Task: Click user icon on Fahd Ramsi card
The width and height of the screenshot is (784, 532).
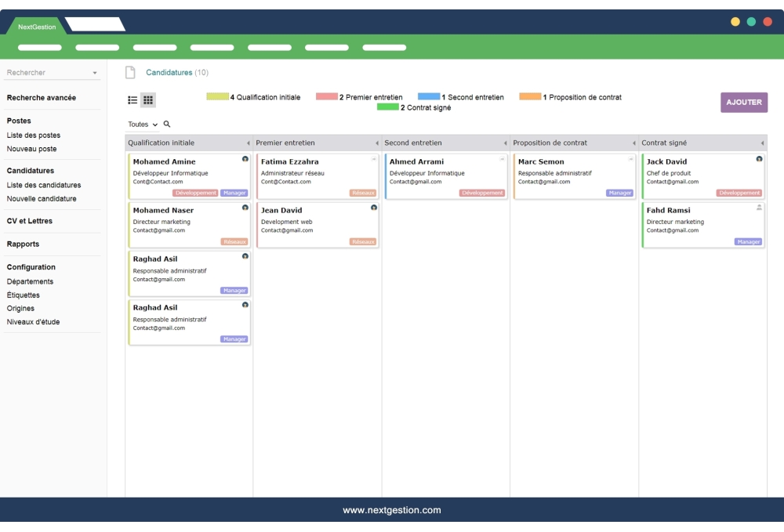Action: tap(759, 208)
